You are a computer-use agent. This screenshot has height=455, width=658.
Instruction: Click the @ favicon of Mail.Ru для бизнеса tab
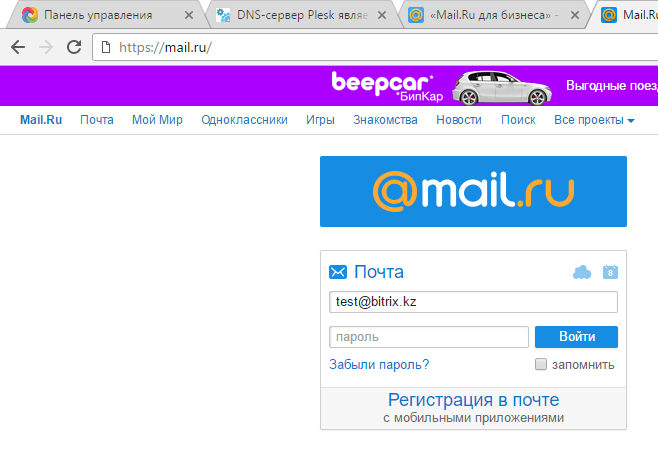pyautogui.click(x=416, y=15)
